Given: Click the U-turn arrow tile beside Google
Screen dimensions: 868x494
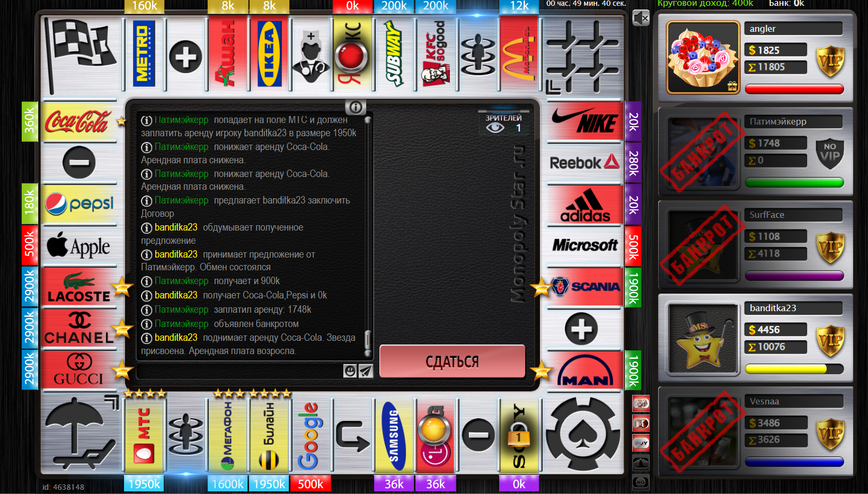Looking at the screenshot, I should [352, 436].
